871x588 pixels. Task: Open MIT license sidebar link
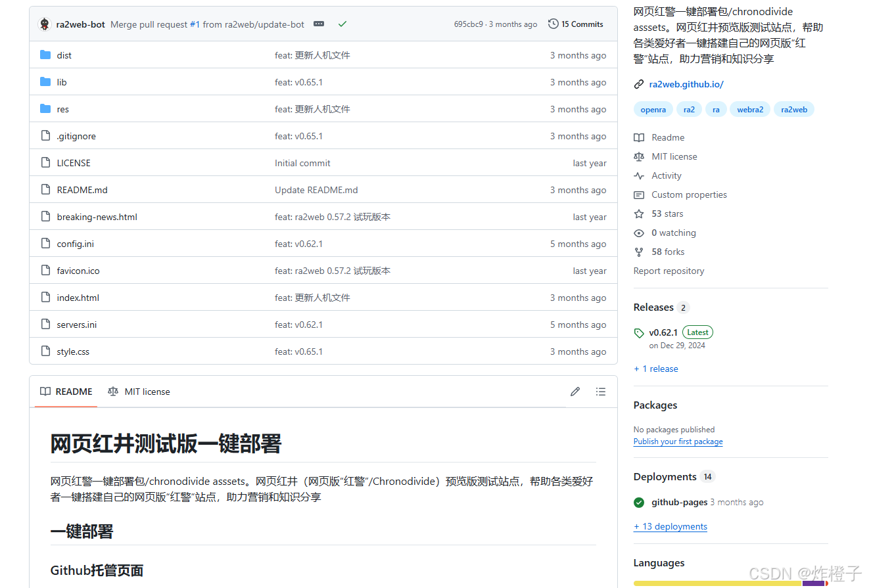(x=665, y=156)
